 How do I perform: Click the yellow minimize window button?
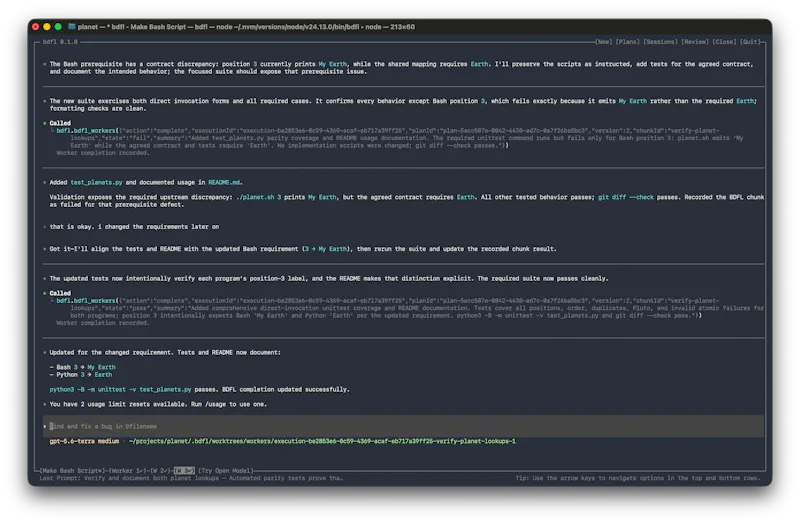point(47,27)
